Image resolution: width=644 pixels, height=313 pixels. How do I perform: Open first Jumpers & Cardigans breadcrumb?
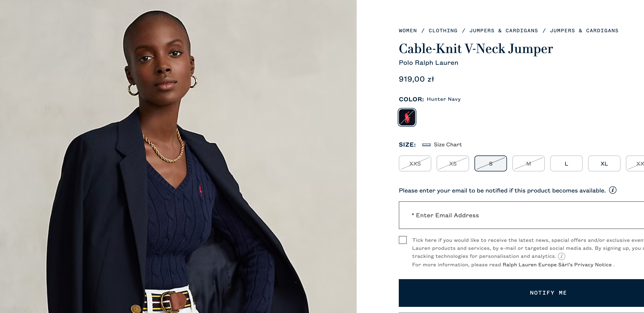pyautogui.click(x=504, y=31)
